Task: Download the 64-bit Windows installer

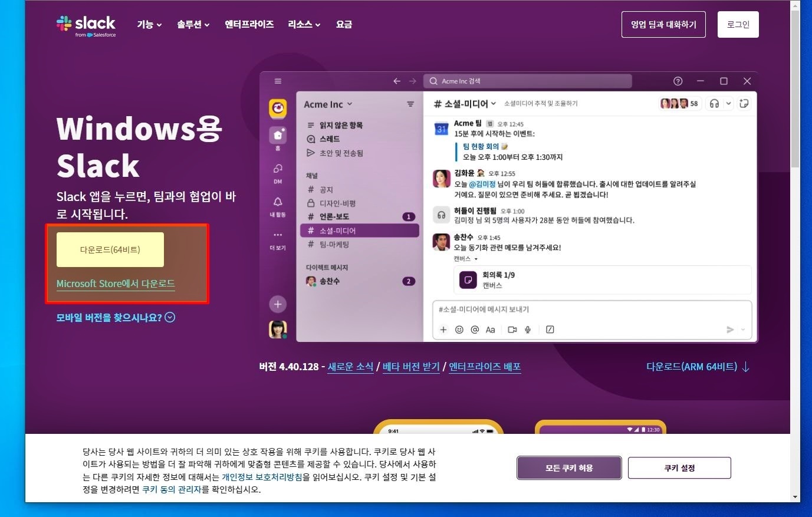Action: tap(110, 249)
